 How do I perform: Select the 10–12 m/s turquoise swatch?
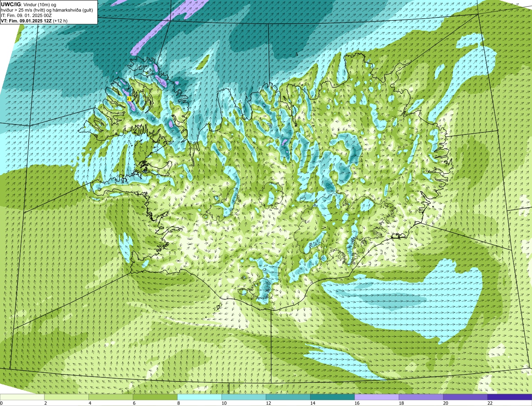(244, 397)
